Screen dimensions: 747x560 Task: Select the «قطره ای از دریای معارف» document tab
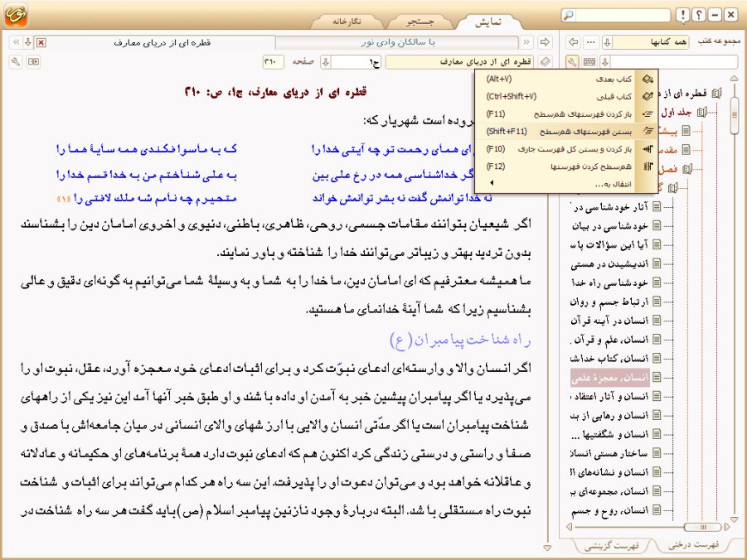point(162,42)
